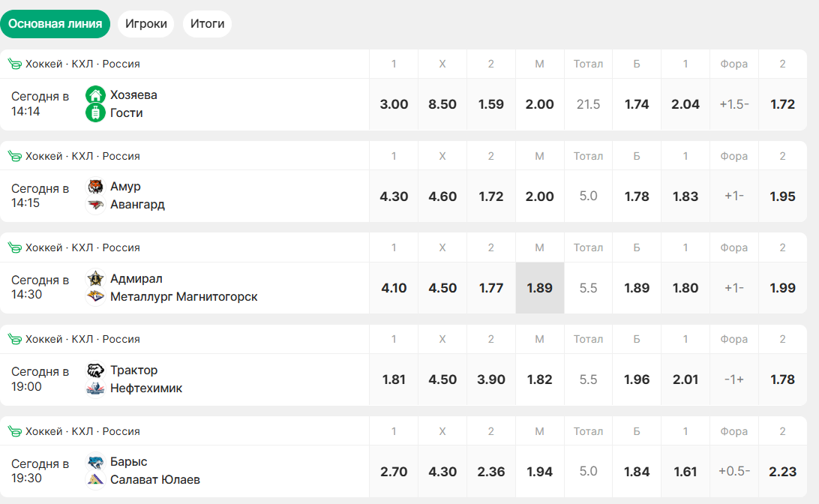Click the hockey icon above the Амур match
This screenshot has height=504, width=819.
coord(15,156)
